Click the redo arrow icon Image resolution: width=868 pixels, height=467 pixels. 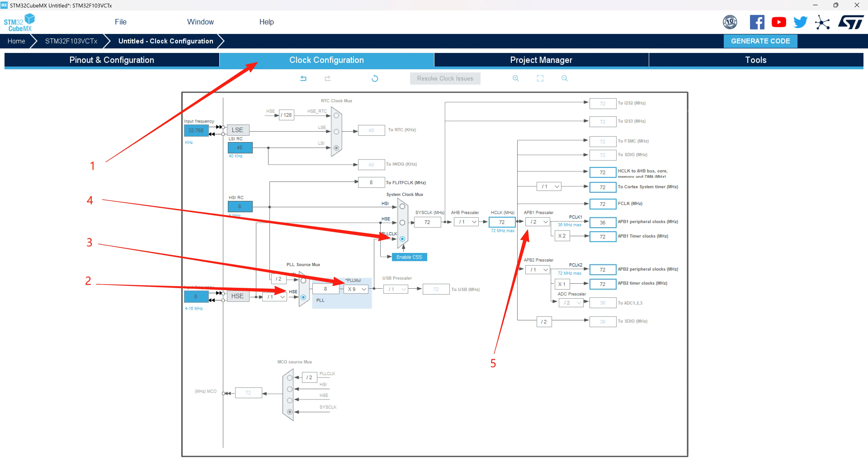(x=327, y=78)
